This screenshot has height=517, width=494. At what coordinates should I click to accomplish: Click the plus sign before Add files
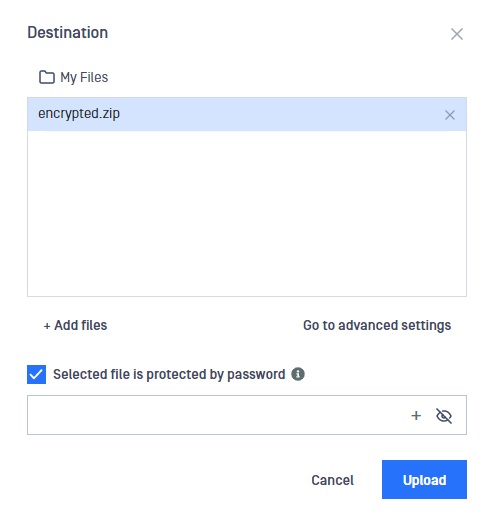[47, 326]
